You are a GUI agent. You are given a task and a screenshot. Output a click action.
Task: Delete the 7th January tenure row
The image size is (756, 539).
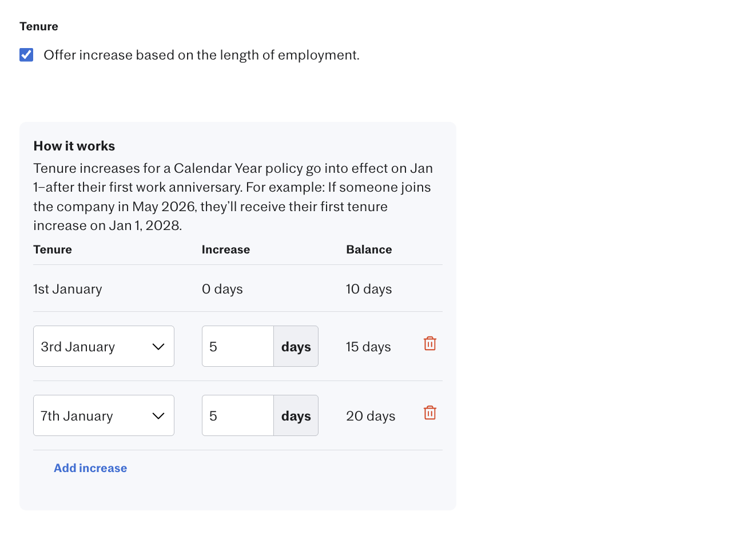pyautogui.click(x=430, y=413)
